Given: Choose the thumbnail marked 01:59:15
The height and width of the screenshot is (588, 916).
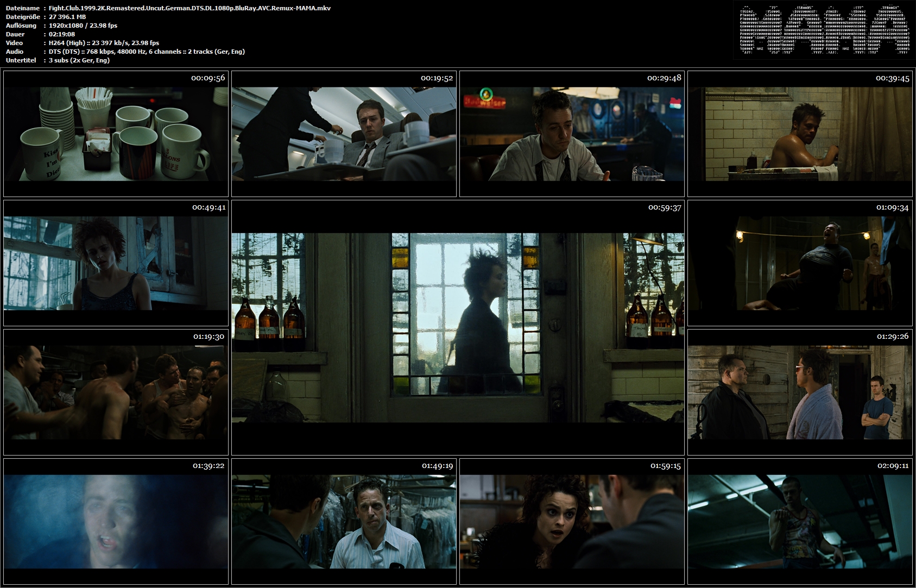Looking at the screenshot, I should click(x=572, y=521).
